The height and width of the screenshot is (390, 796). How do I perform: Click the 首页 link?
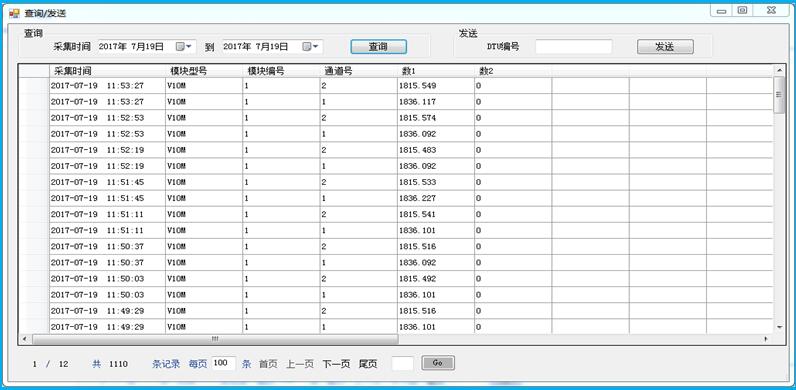[x=268, y=364]
